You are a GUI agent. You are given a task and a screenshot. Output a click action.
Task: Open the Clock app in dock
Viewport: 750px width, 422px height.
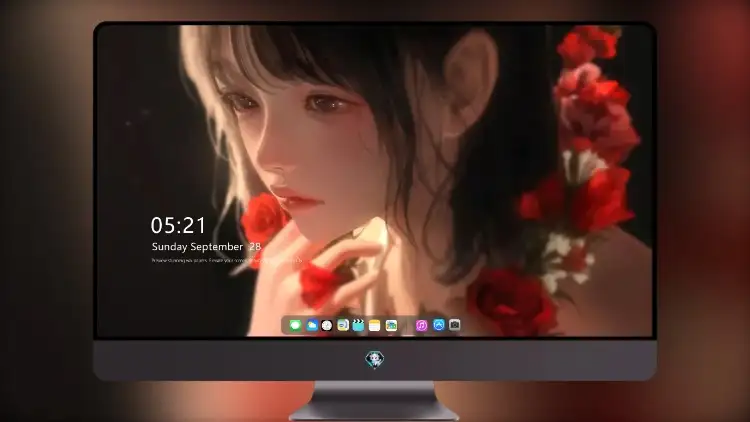click(x=327, y=325)
